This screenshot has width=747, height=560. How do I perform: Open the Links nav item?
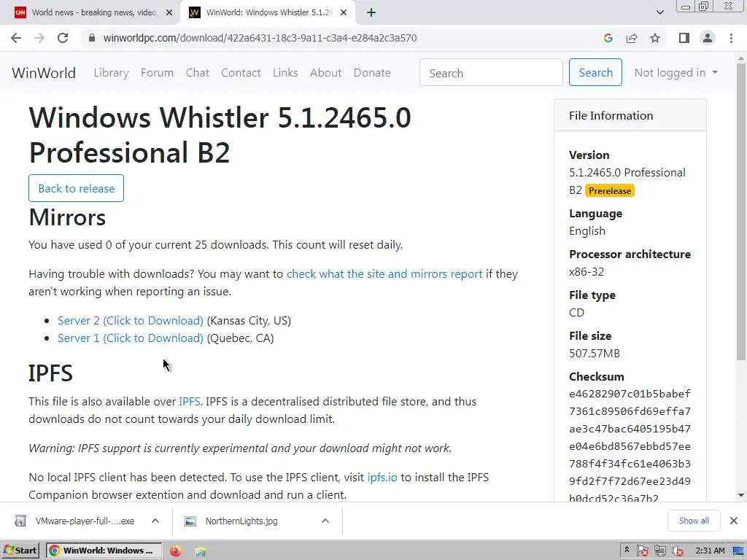click(x=285, y=73)
